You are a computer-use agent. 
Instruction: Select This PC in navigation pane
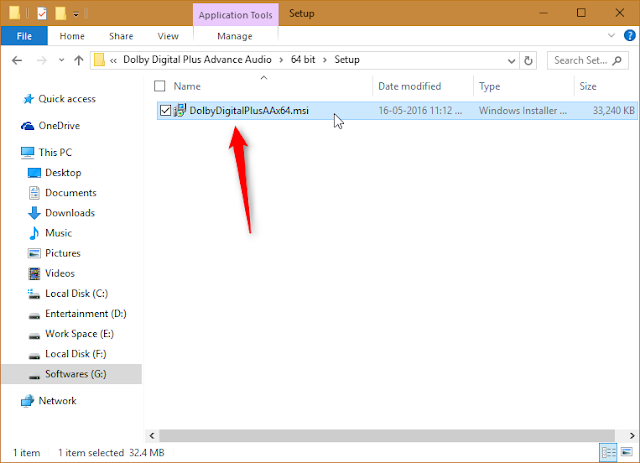pos(55,152)
